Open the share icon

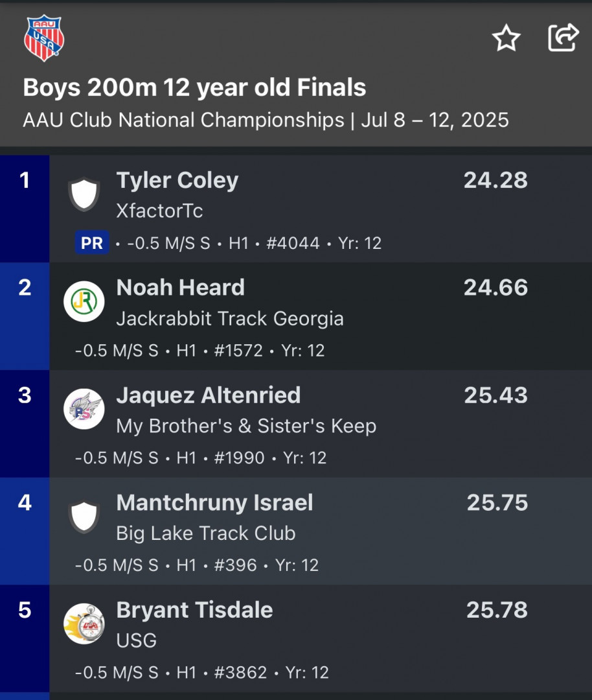[563, 38]
